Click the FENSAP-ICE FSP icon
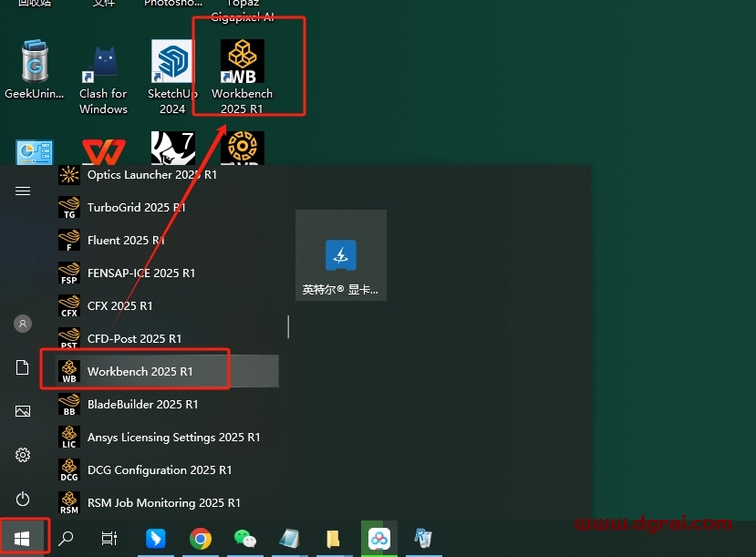 (x=69, y=273)
